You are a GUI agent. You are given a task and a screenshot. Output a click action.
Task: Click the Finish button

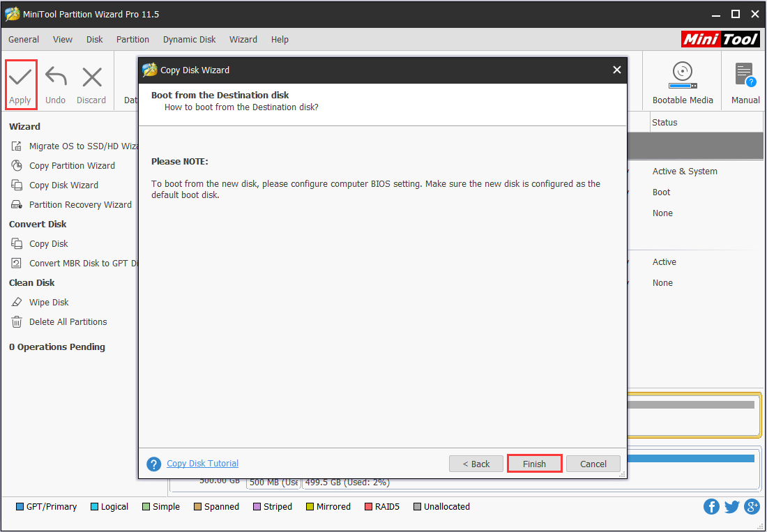pyautogui.click(x=534, y=463)
